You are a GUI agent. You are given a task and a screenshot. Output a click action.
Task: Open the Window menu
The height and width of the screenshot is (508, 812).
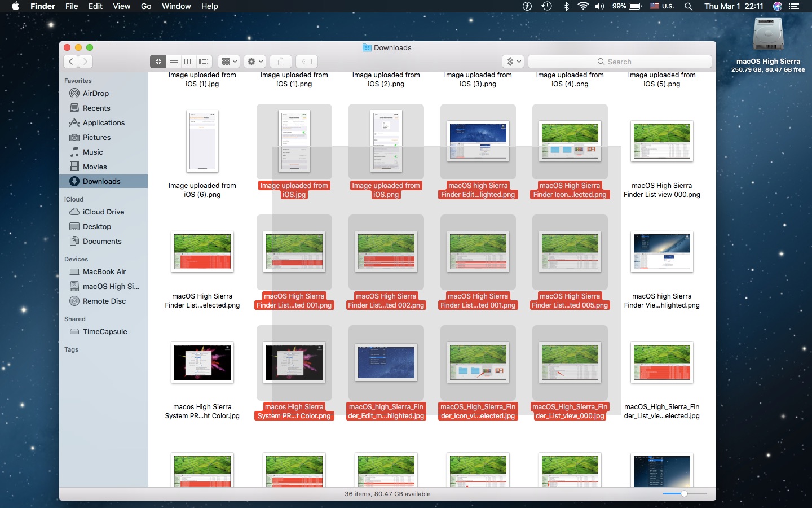point(176,6)
